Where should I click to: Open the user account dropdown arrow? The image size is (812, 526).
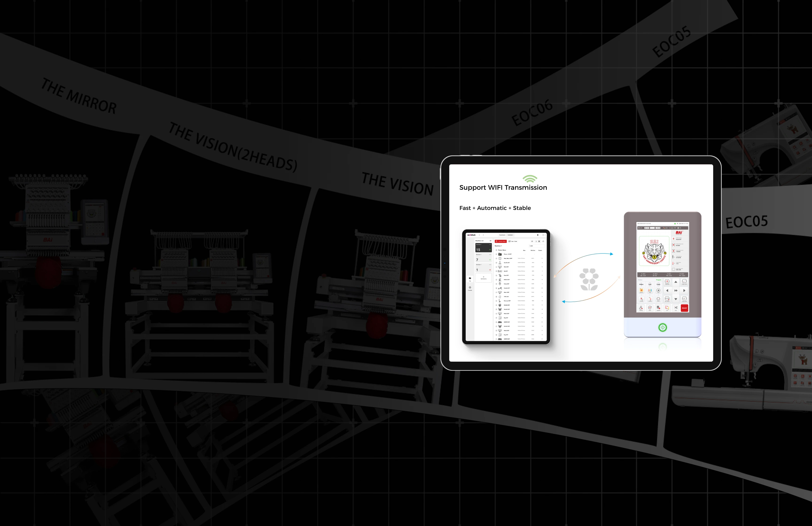(545, 235)
